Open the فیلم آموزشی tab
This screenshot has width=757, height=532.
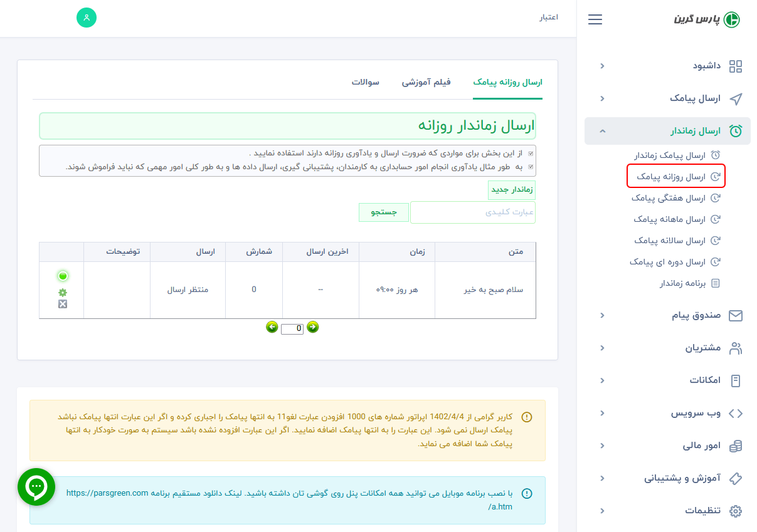tap(427, 81)
